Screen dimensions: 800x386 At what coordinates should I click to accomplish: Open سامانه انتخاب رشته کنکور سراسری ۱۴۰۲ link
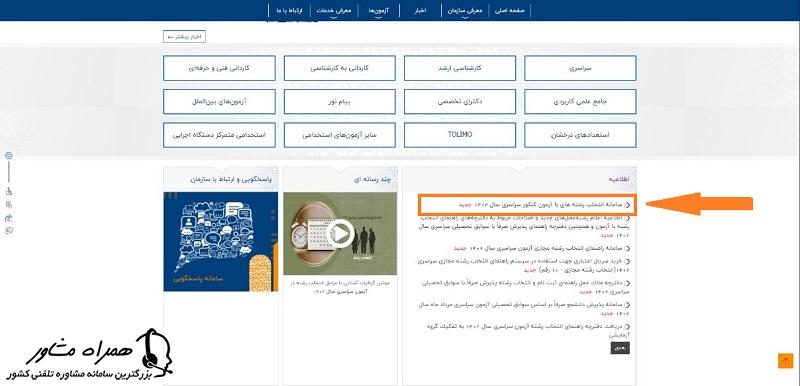544,204
